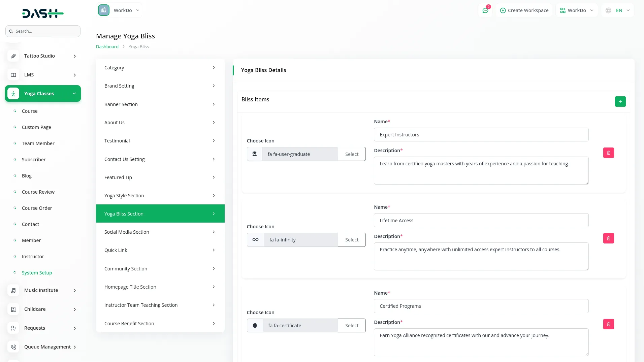
Task: Open the Banner Section settings tab
Action: [x=160, y=104]
